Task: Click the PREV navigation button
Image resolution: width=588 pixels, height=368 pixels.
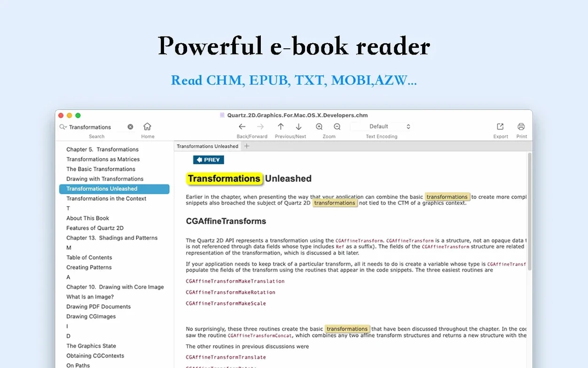Action: pos(208,160)
